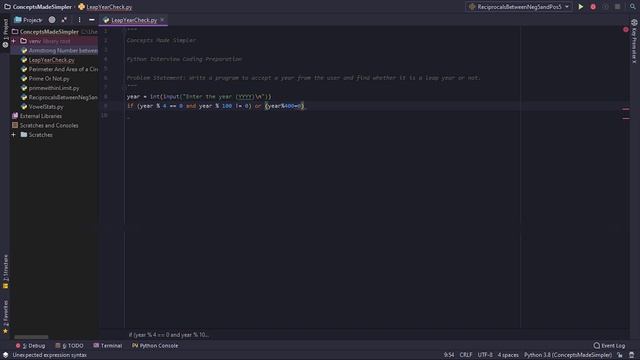The image size is (640, 360).
Task: Toggle the 1: Project side tool window tab
Action: click(5, 33)
